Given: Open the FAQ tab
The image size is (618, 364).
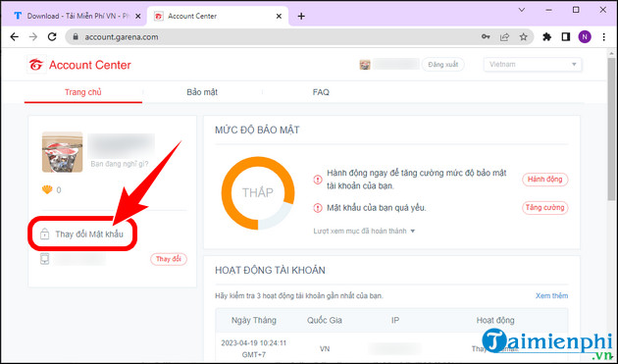Looking at the screenshot, I should [x=321, y=92].
